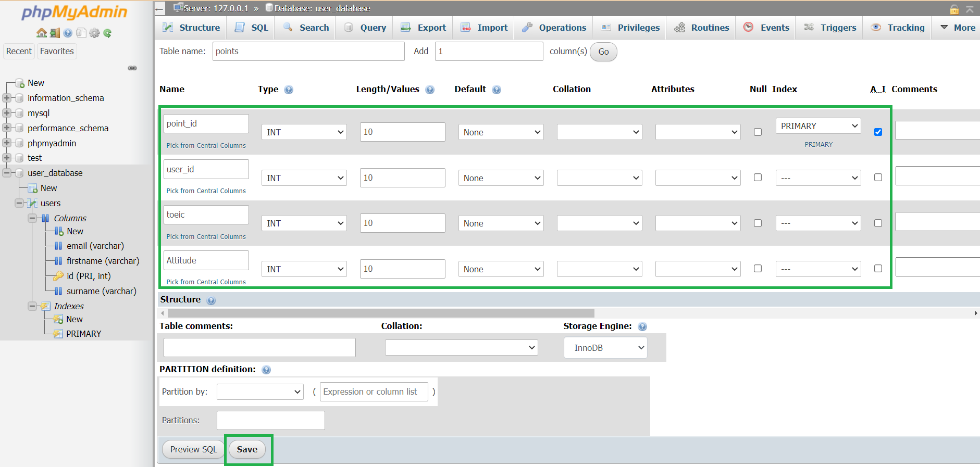Open phpMyAdmin documentation question mark icon
This screenshot has height=467, width=980.
[x=68, y=33]
